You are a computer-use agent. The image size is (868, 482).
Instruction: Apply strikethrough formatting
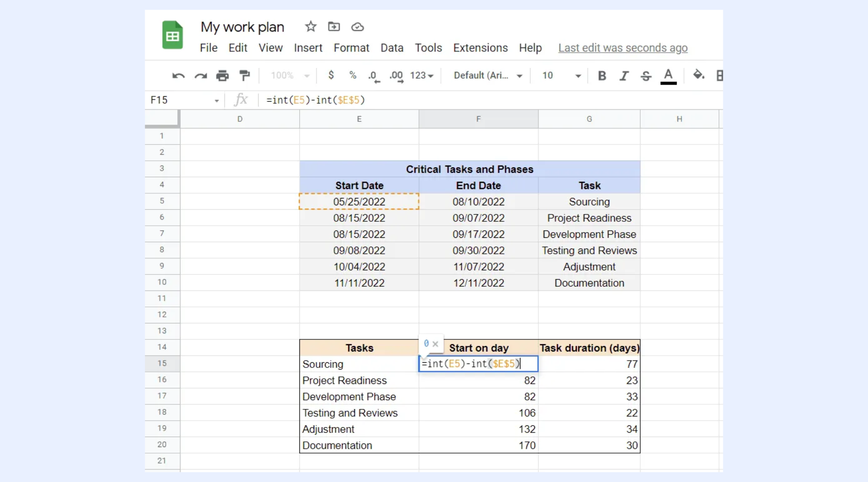point(646,76)
